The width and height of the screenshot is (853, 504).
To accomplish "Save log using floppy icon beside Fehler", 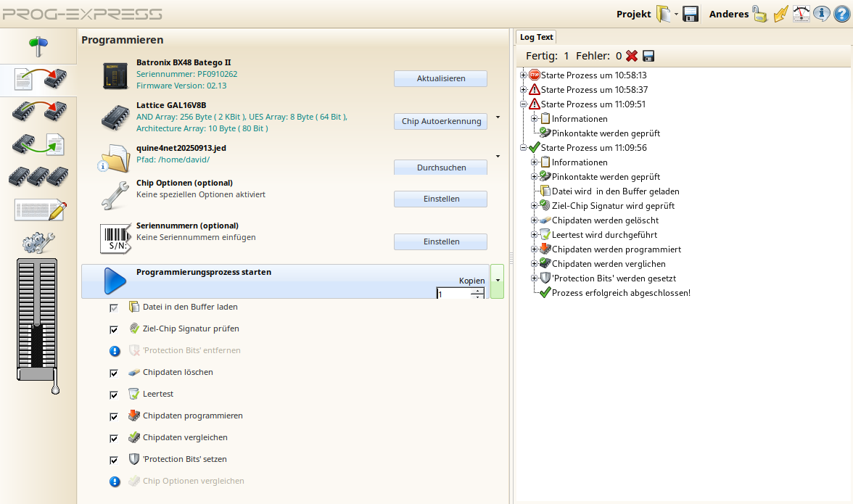I will (648, 56).
